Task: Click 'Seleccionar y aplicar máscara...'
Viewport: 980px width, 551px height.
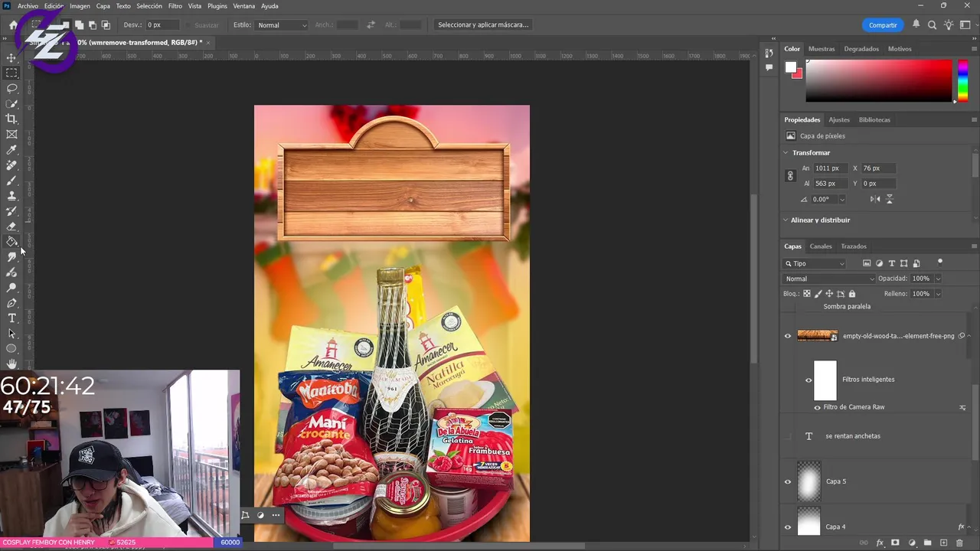Action: 483,25
